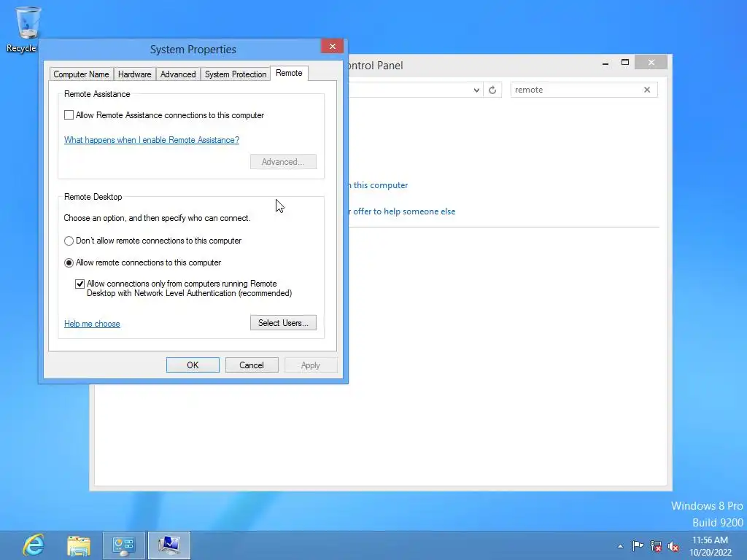Open Action Center flag icon
The height and width of the screenshot is (560, 747).
tap(638, 545)
